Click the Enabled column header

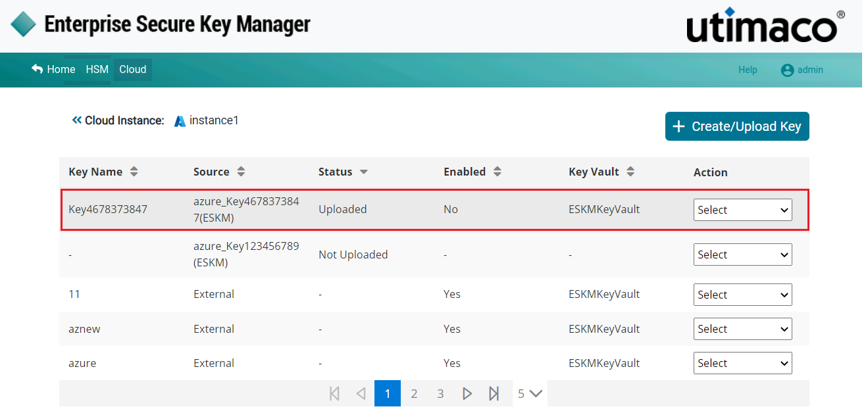(465, 172)
